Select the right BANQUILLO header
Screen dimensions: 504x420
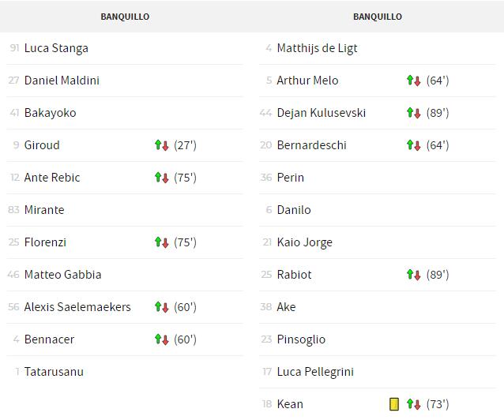[x=378, y=17]
